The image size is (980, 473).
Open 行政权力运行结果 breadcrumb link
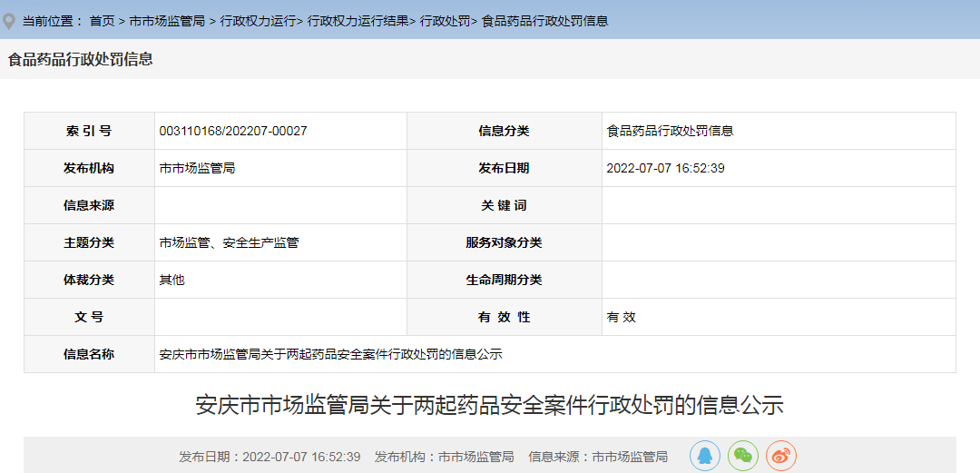(358, 21)
